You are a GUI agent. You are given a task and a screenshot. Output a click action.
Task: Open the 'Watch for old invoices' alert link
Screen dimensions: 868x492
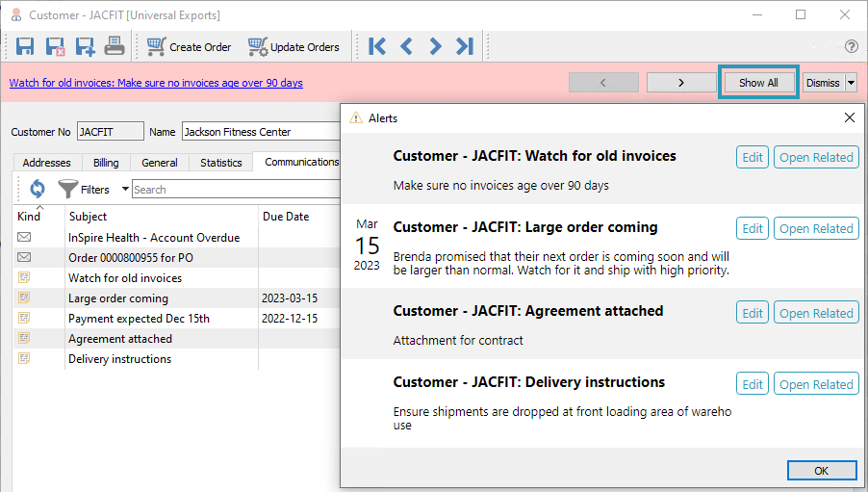point(156,83)
